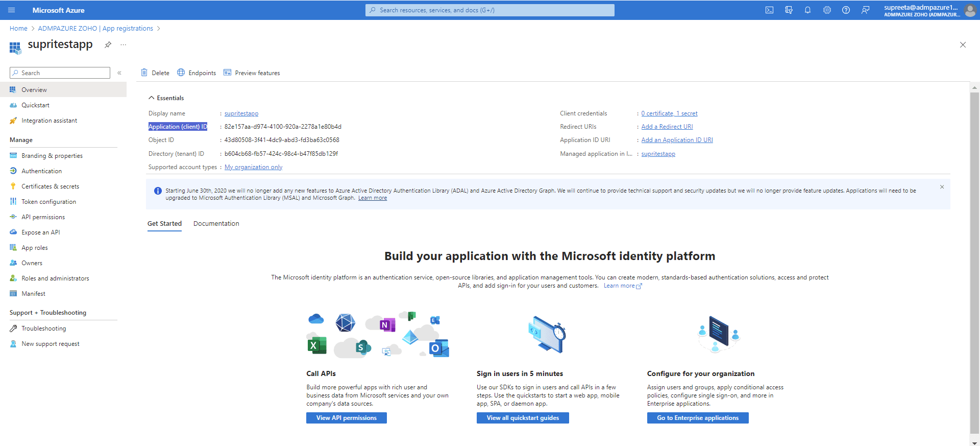Click the Troubleshooting wrench icon
This screenshot has width=980, height=446.
pyautogui.click(x=13, y=328)
